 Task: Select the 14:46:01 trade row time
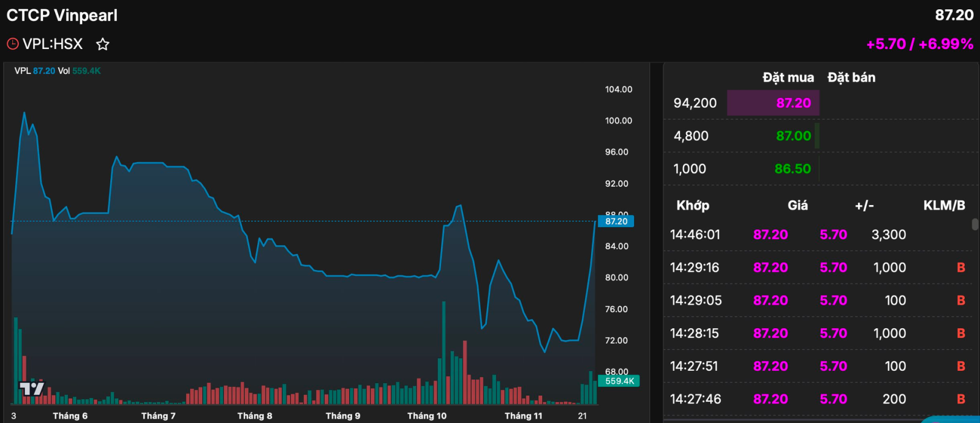coord(695,234)
